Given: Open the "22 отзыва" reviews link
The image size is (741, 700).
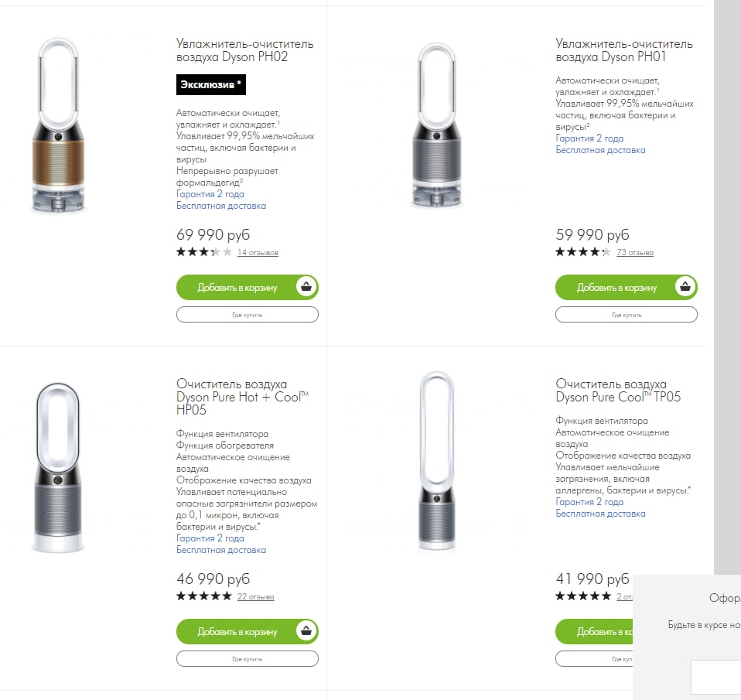Looking at the screenshot, I should (x=256, y=597).
